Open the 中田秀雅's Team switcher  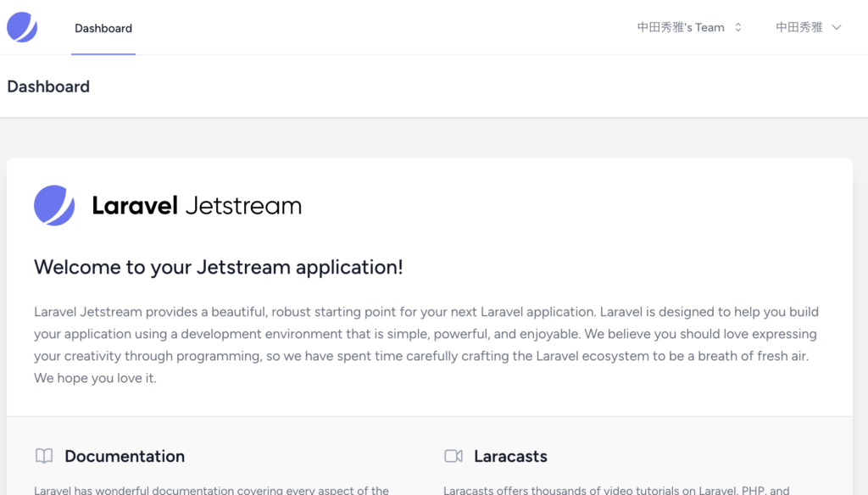click(x=682, y=26)
